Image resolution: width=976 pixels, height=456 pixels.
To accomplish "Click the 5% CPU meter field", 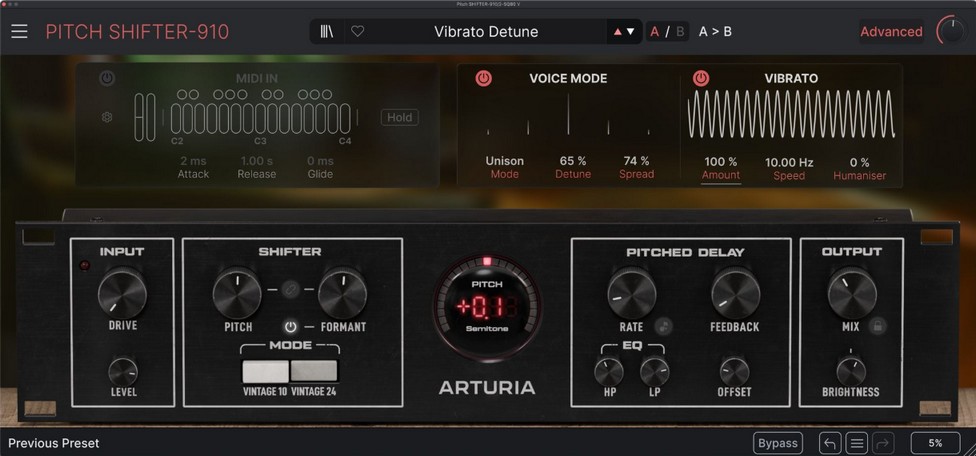I will 935,443.
